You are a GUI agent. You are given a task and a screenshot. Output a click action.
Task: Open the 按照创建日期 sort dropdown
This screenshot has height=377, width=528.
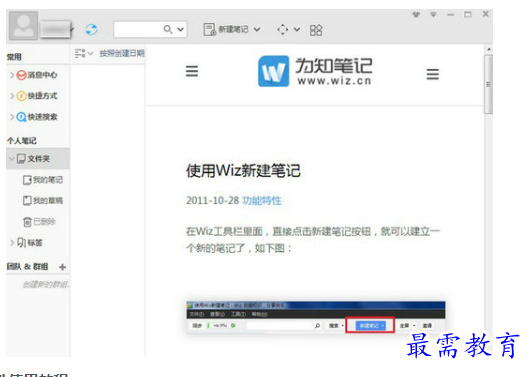tap(122, 53)
